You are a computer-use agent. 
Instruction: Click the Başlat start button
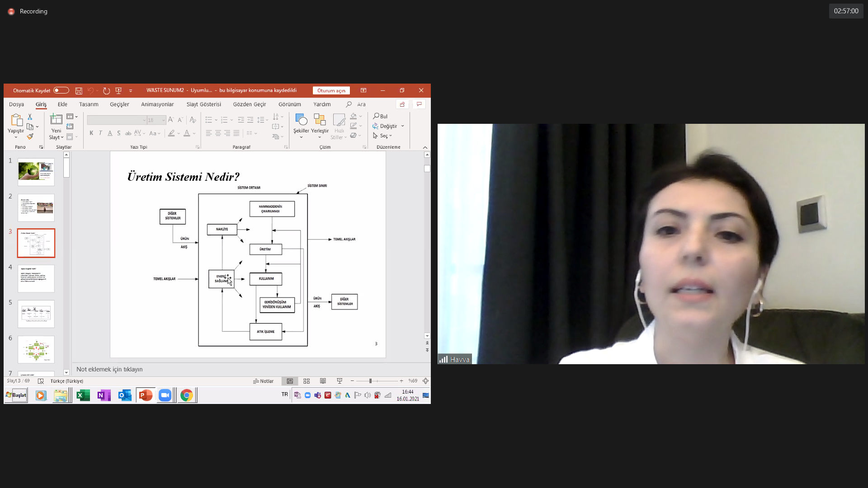click(x=16, y=395)
